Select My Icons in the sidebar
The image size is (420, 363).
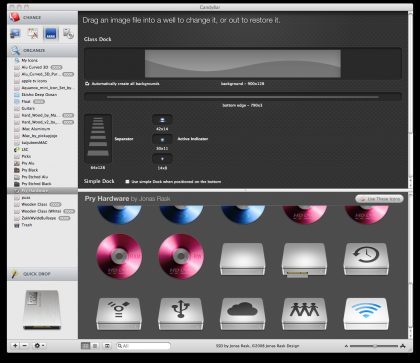pos(42,60)
